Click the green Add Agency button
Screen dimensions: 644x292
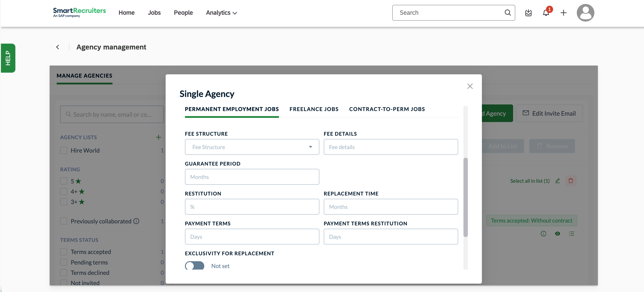click(x=497, y=113)
